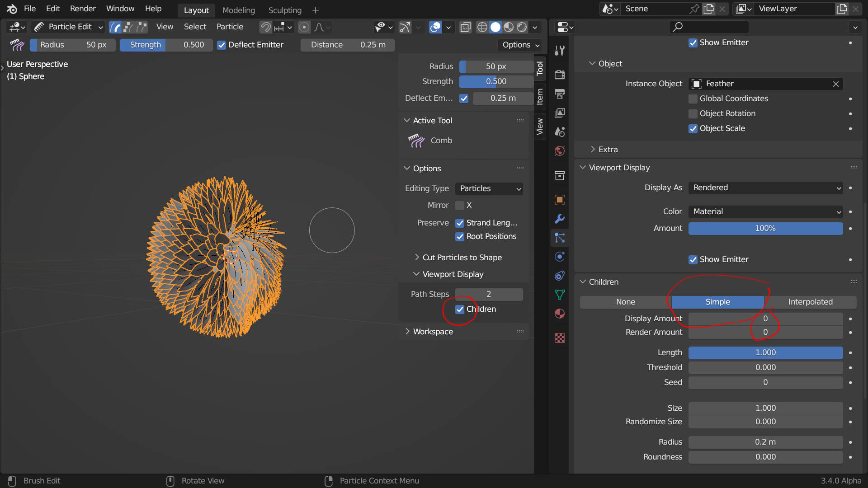This screenshot has width=868, height=488.
Task: Switch to the Sculpting workspace tab
Action: click(284, 10)
